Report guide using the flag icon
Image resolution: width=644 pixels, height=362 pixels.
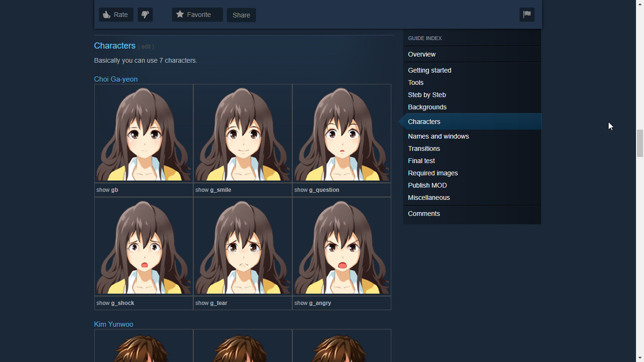click(x=527, y=15)
